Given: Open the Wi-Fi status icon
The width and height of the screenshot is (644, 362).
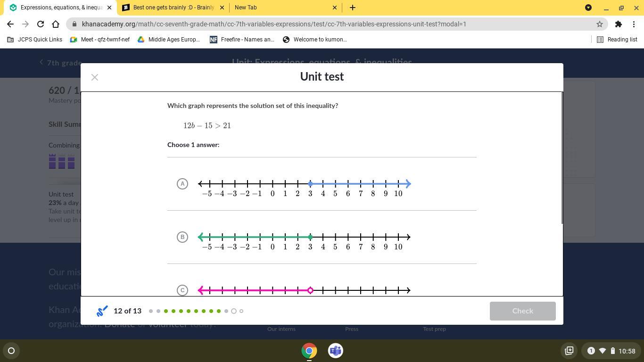Looking at the screenshot, I should click(603, 351).
